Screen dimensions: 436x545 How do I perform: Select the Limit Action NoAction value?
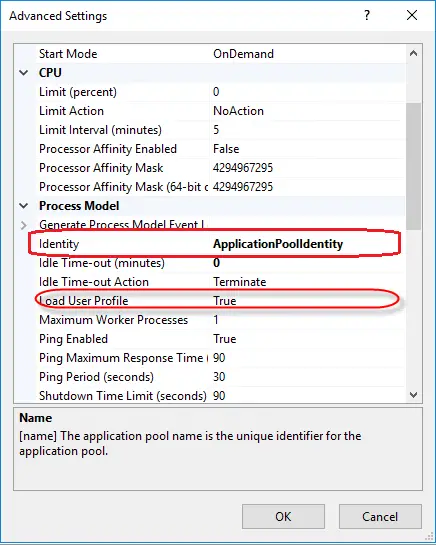238,111
